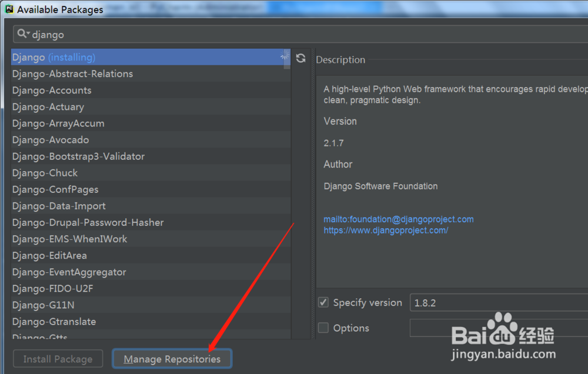Click the PyCharm icon in the title bar

pos(9,9)
